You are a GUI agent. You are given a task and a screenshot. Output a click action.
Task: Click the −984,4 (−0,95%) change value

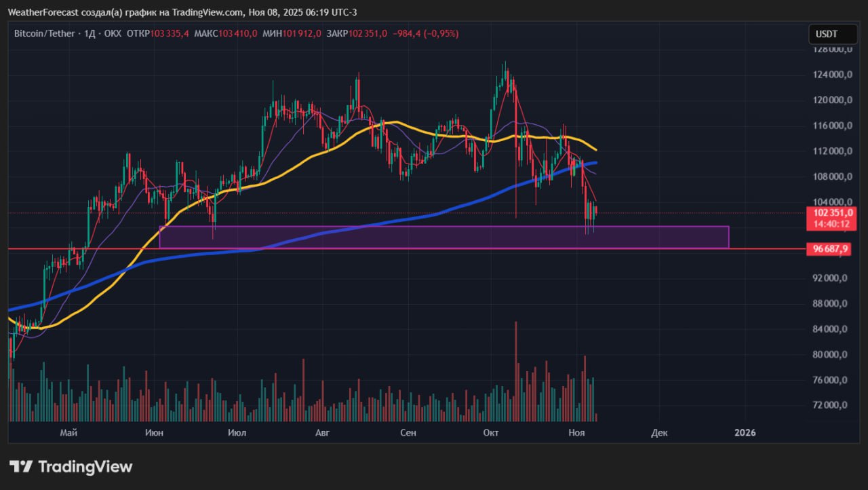click(x=425, y=33)
